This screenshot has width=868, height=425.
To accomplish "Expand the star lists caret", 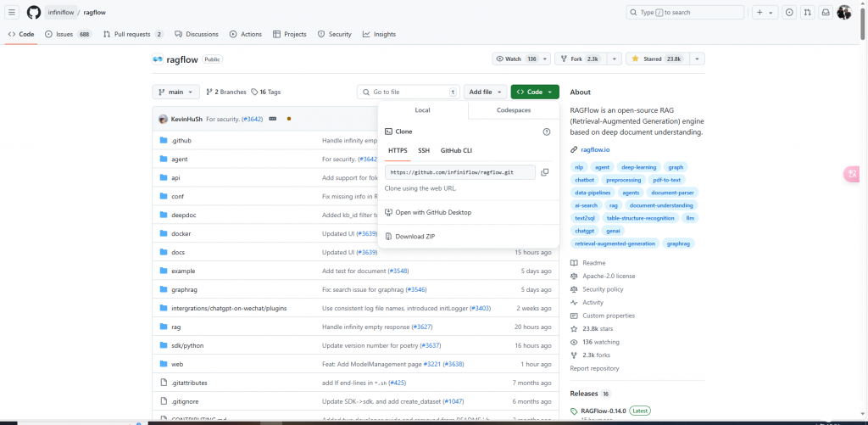I will [698, 59].
